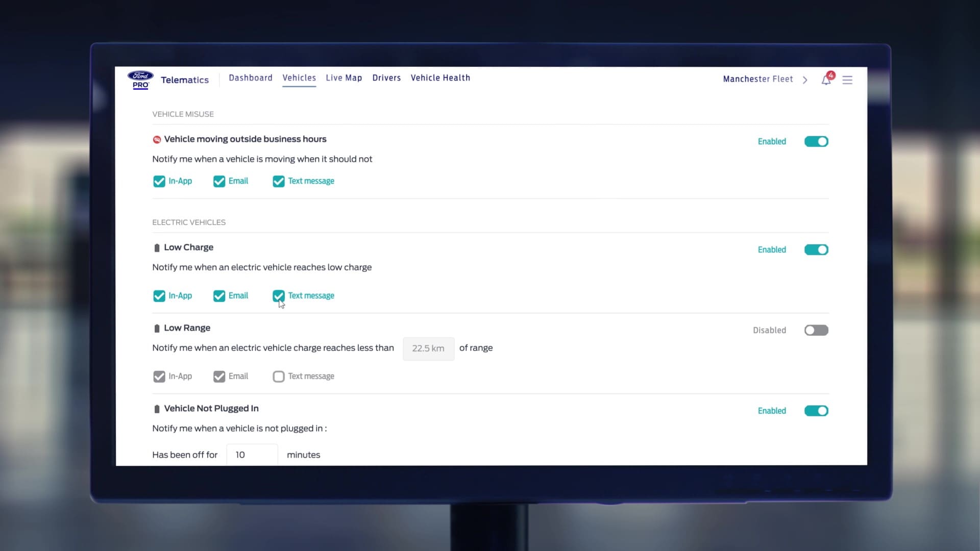Open the Vehicle Health section

pos(440,78)
